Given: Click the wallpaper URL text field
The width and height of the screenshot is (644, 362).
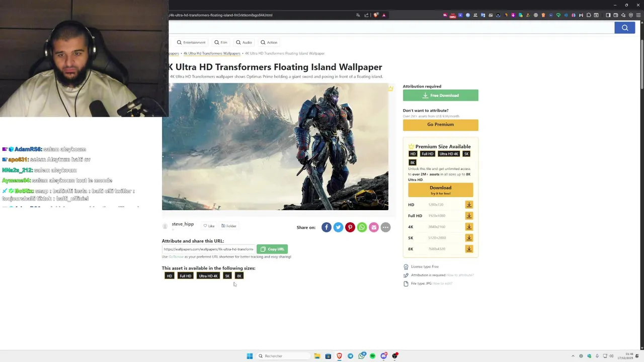Looking at the screenshot, I should pyautogui.click(x=208, y=249).
